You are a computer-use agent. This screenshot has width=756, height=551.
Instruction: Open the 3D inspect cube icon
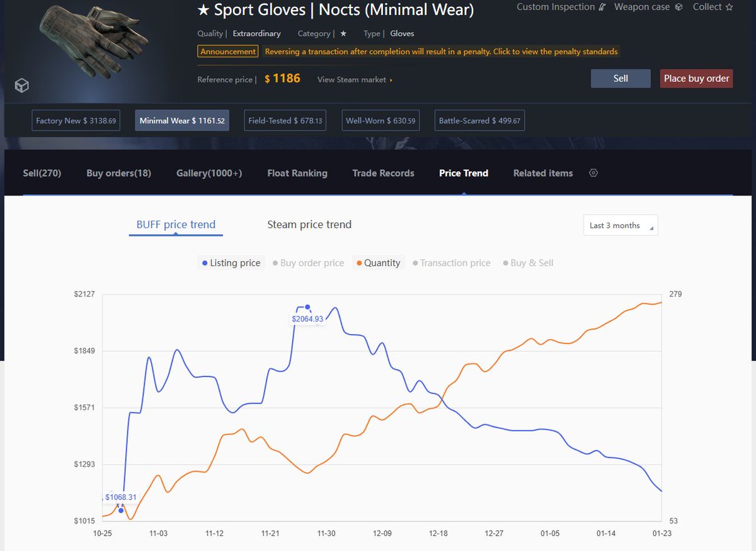click(x=22, y=85)
